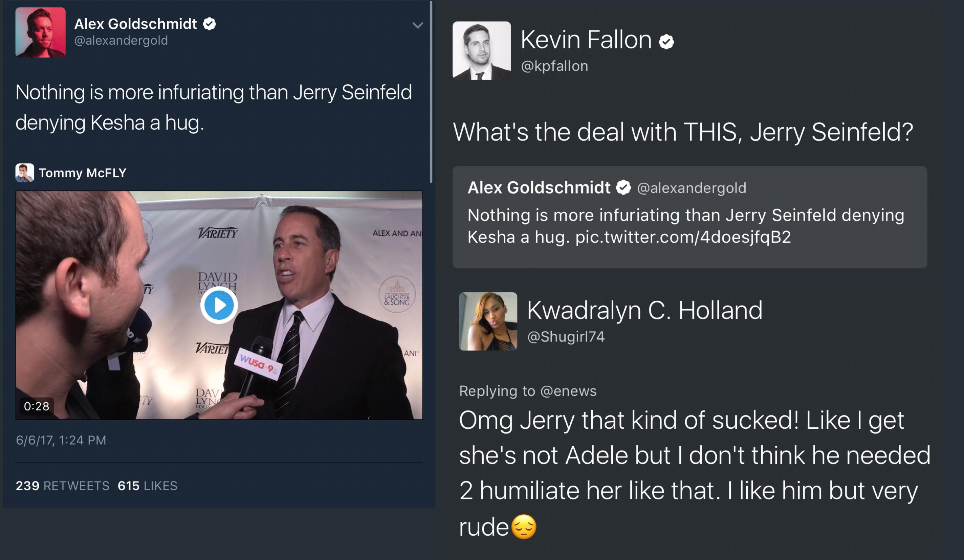The image size is (964, 560).
Task: Click verified badge next to Alex Goldschmidt
Action: coord(209,24)
